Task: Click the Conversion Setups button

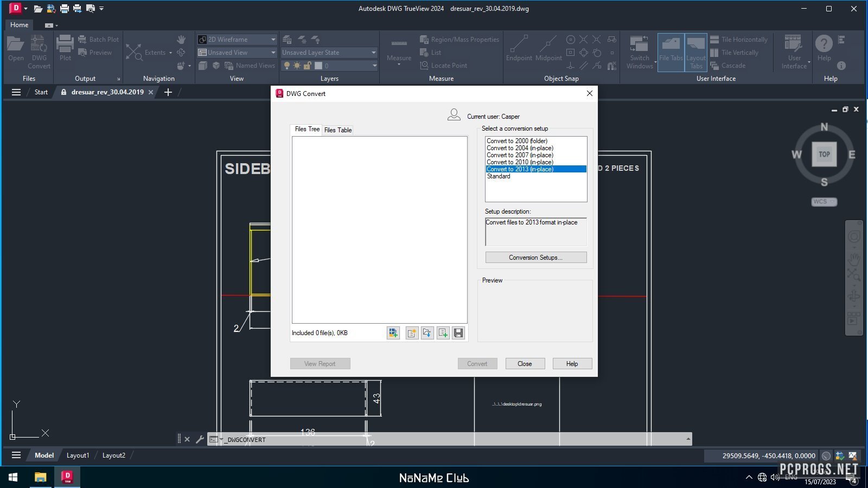Action: coord(535,258)
